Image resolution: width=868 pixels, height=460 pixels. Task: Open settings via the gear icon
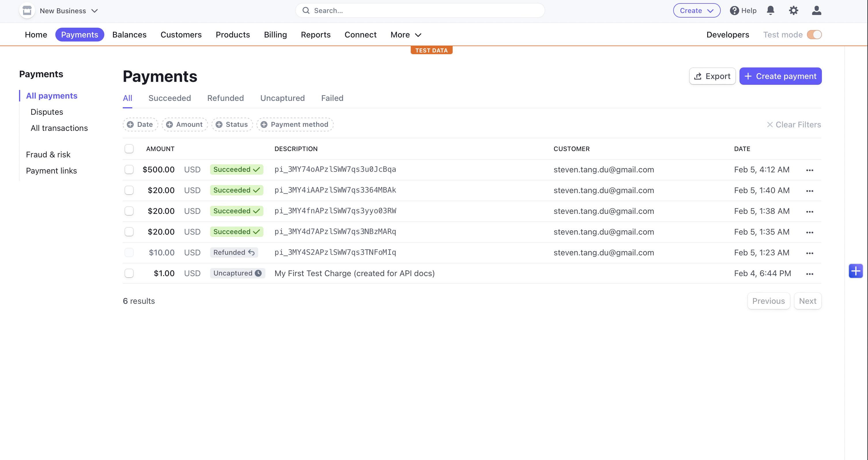tap(793, 10)
